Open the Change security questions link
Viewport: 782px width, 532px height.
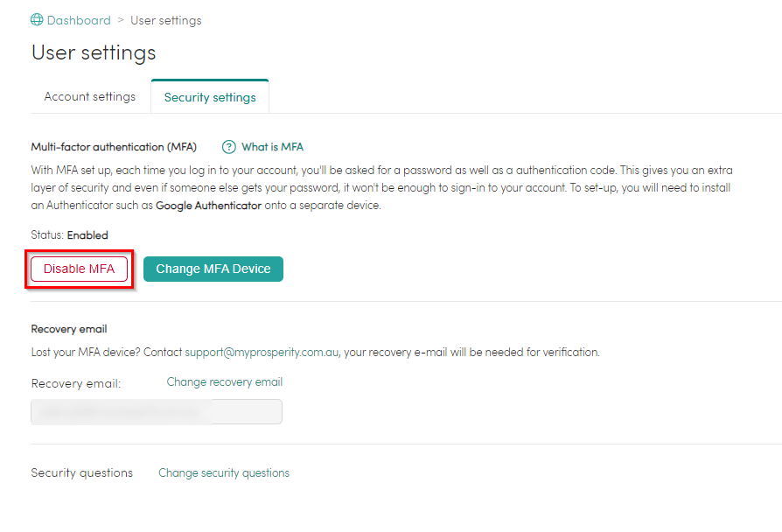[x=224, y=473]
